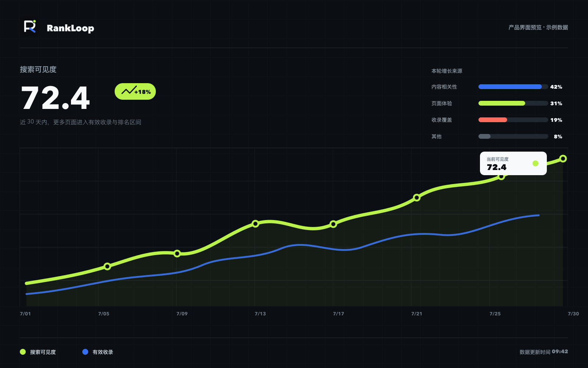Click the 搜索可见度 legend label
Screen dimensions: 588x368
pos(43,352)
